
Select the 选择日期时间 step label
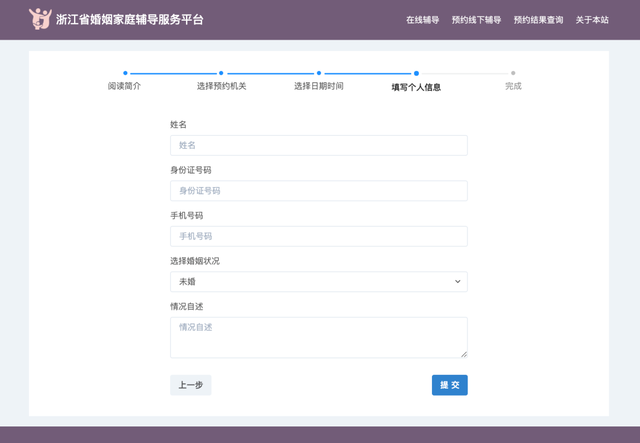319,86
